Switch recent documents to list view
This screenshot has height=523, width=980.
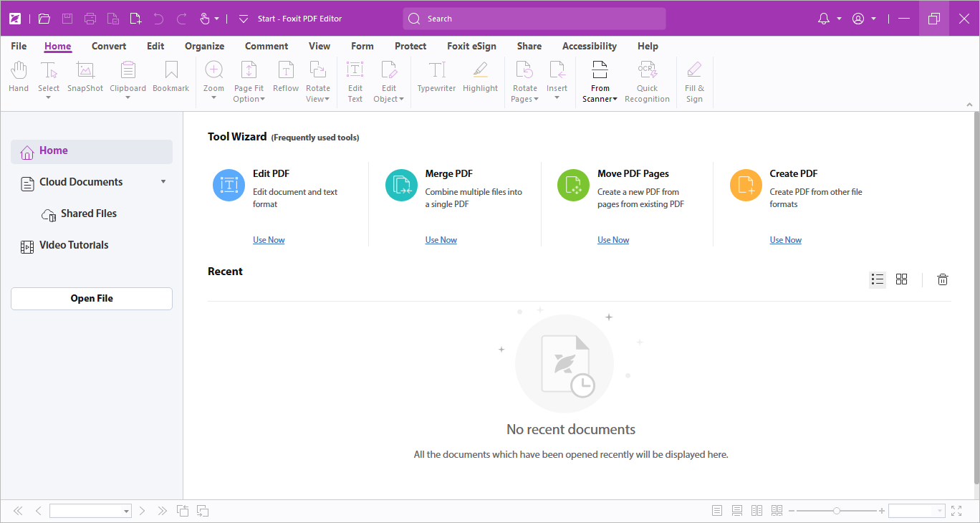point(878,279)
